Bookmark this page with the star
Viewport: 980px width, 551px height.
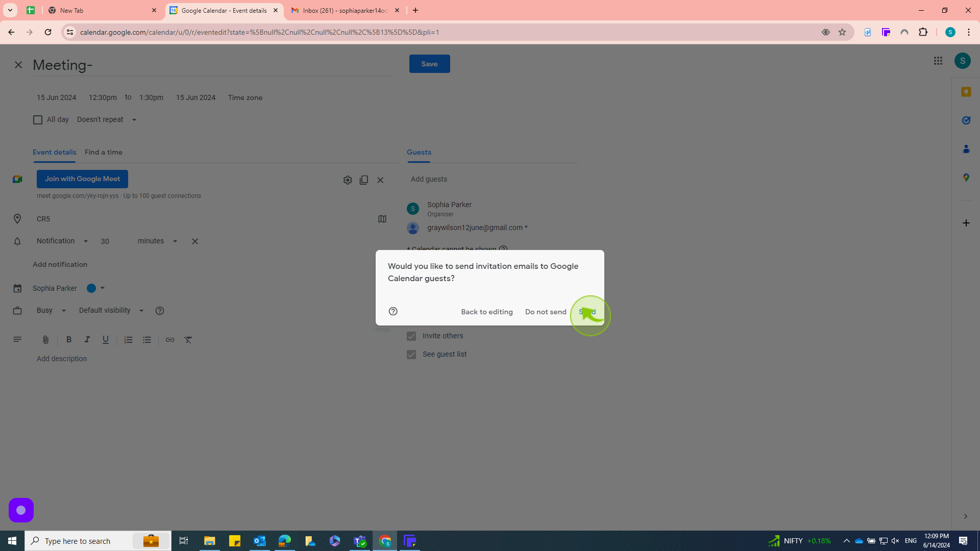(842, 32)
